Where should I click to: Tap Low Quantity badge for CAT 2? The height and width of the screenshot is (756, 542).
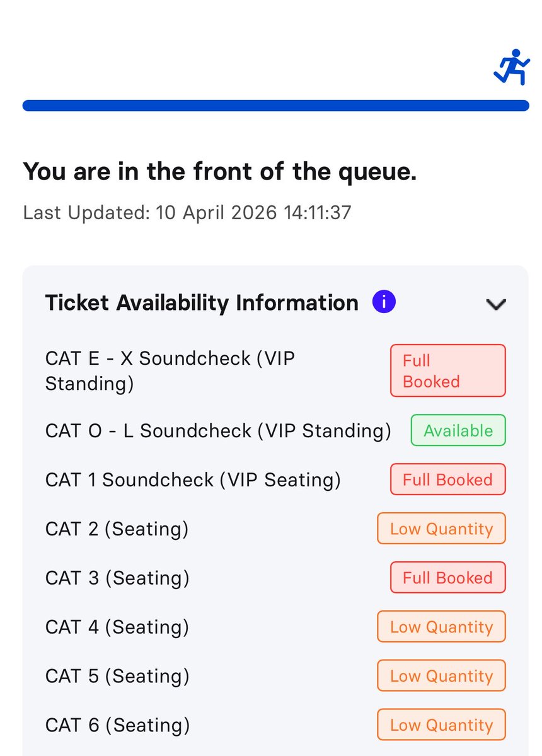pyautogui.click(x=441, y=529)
